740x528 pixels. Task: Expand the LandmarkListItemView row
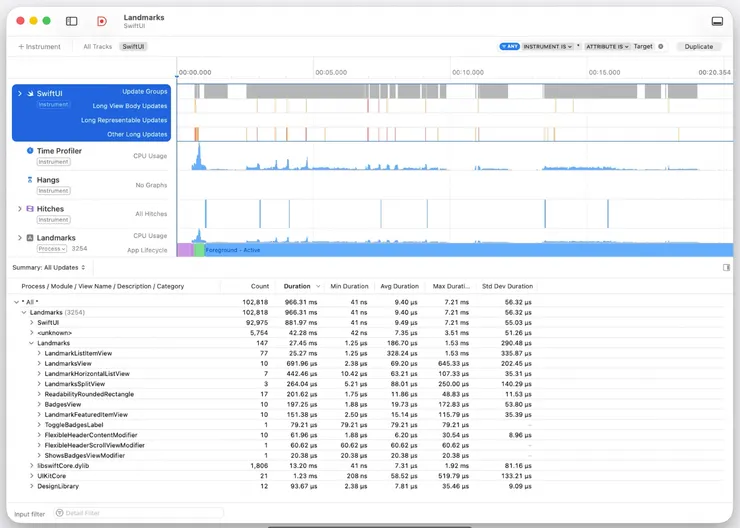pos(39,353)
